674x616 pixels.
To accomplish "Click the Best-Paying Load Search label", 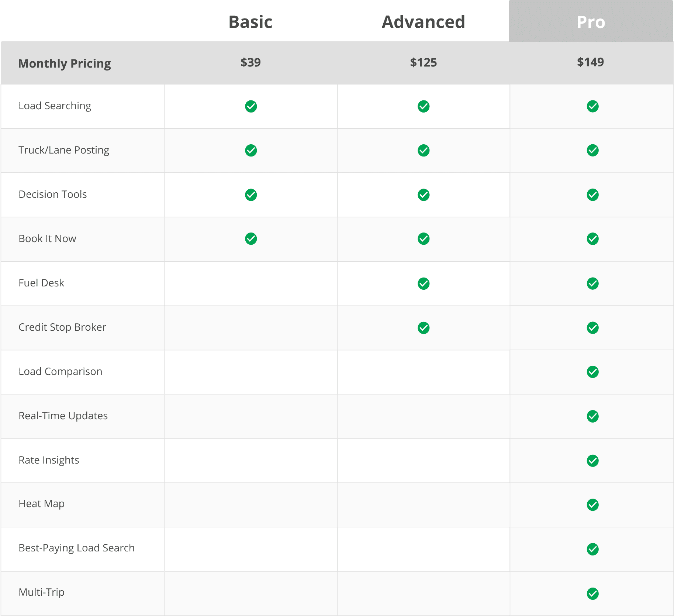I will click(76, 548).
